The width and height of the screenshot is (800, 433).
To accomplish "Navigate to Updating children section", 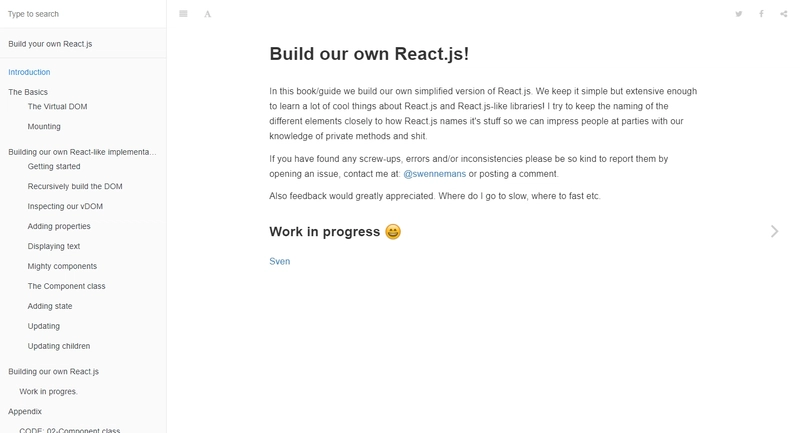I will (59, 346).
